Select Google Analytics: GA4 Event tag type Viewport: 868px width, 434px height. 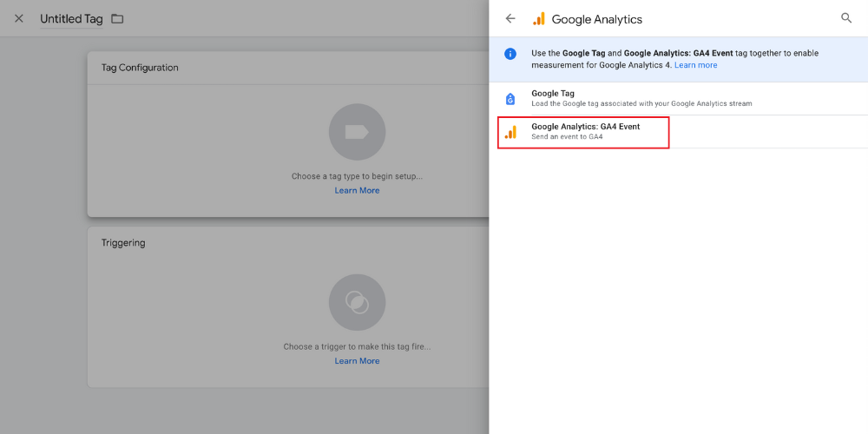[x=678, y=132]
